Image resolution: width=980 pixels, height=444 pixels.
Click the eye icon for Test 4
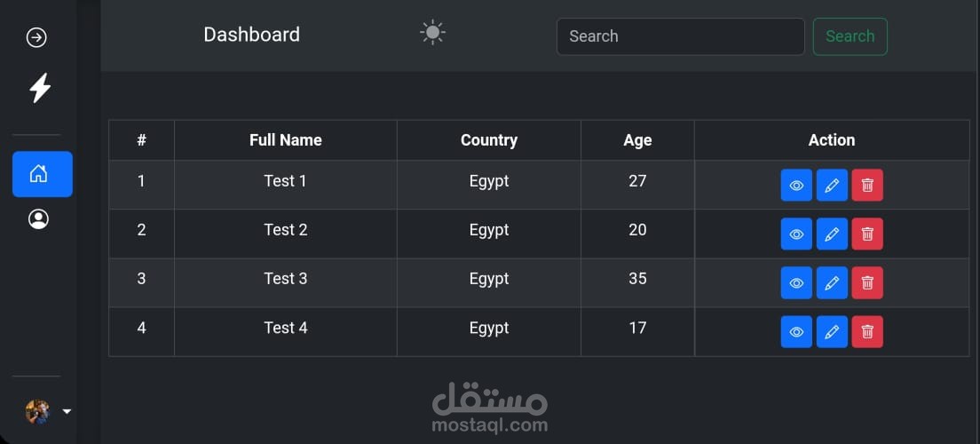pos(796,332)
